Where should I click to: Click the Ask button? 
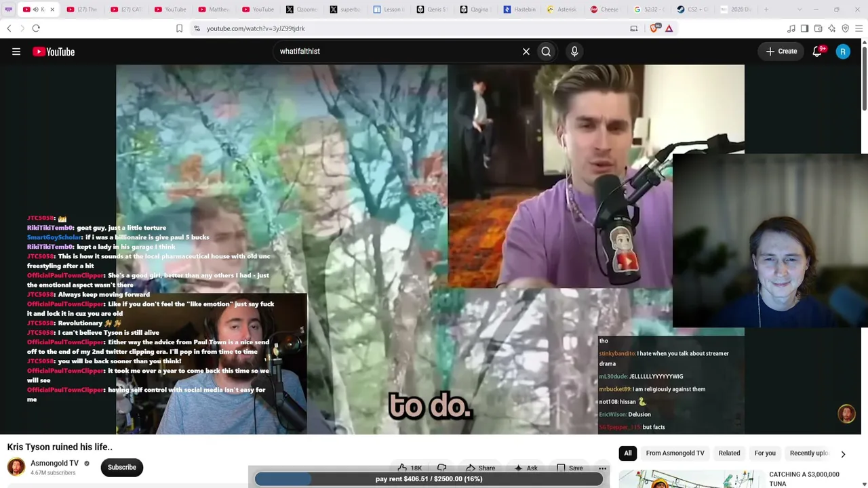pos(526,468)
